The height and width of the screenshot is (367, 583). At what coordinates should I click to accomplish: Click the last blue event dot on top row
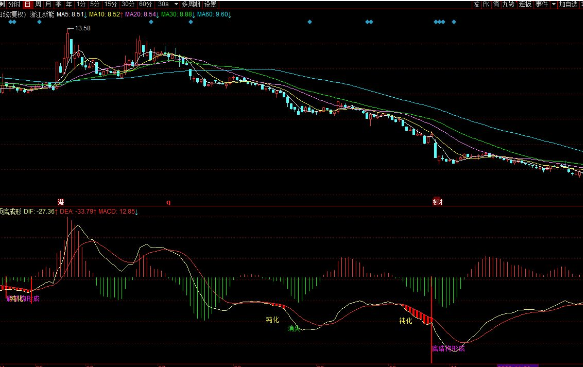(454, 22)
